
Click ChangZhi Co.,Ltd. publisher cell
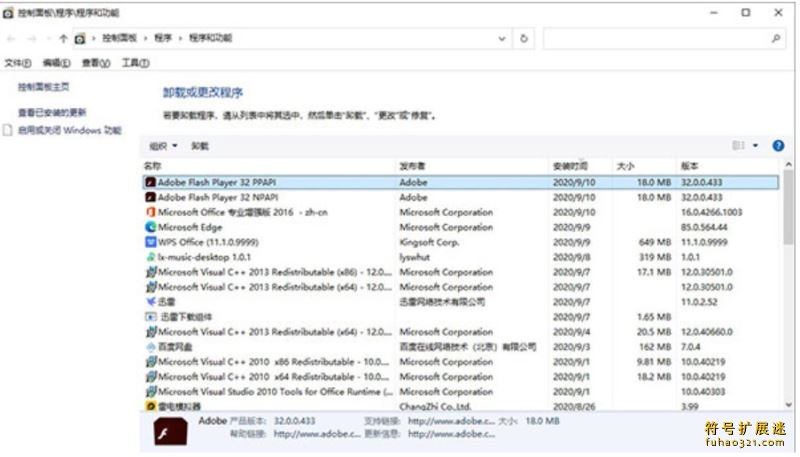point(435,407)
